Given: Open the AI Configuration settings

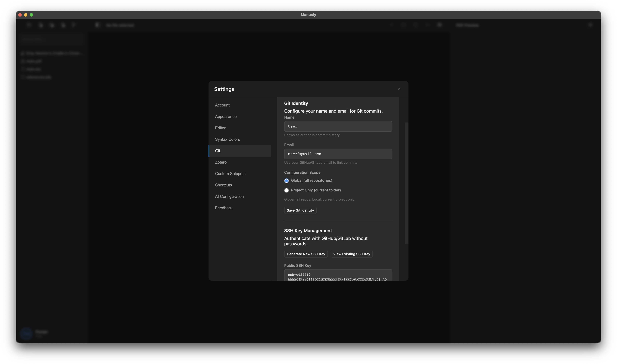Looking at the screenshot, I should tap(229, 196).
